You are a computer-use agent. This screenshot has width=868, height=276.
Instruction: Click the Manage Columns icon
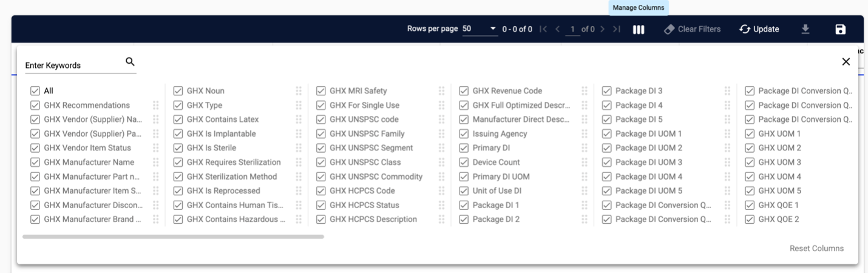point(639,29)
